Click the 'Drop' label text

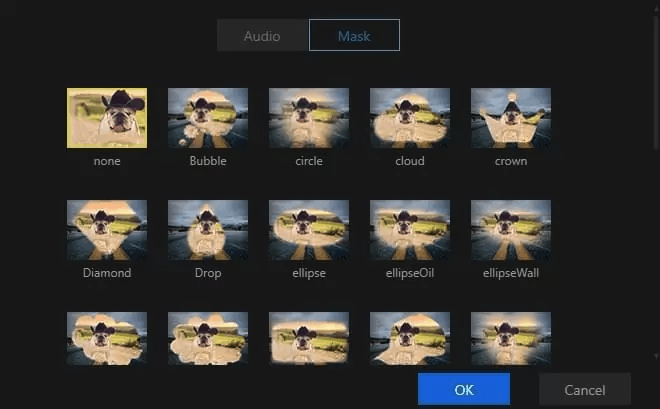coord(208,274)
